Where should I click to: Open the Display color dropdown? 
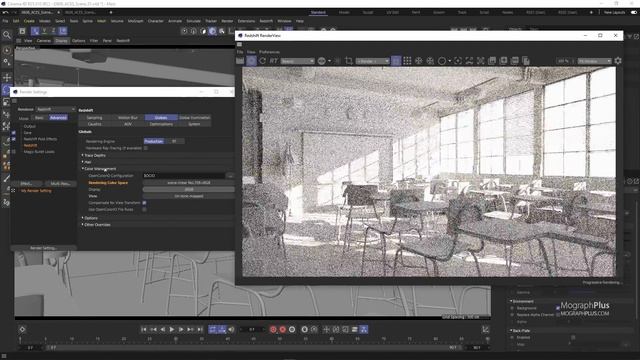tap(189, 189)
